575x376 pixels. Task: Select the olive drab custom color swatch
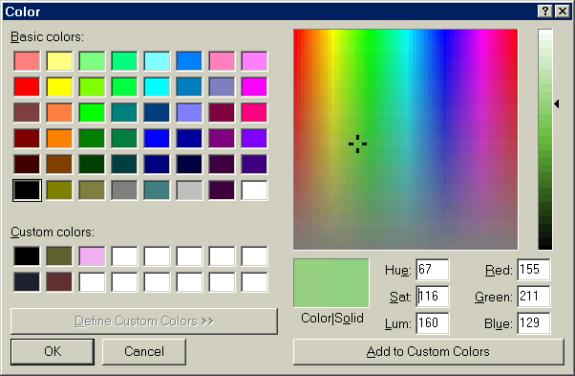click(59, 256)
